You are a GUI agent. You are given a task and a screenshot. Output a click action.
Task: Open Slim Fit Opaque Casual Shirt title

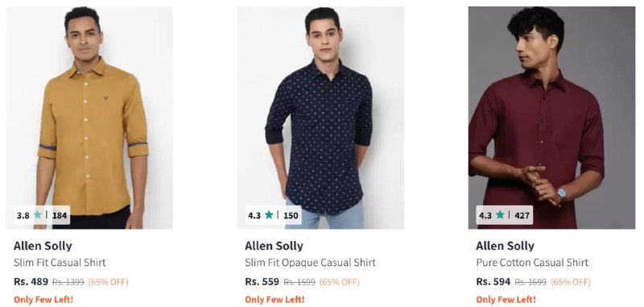click(x=310, y=263)
